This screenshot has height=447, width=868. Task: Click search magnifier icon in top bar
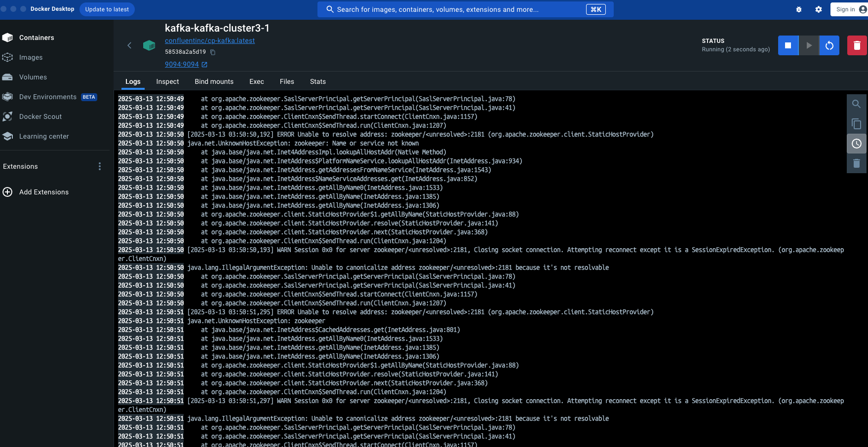[330, 9]
